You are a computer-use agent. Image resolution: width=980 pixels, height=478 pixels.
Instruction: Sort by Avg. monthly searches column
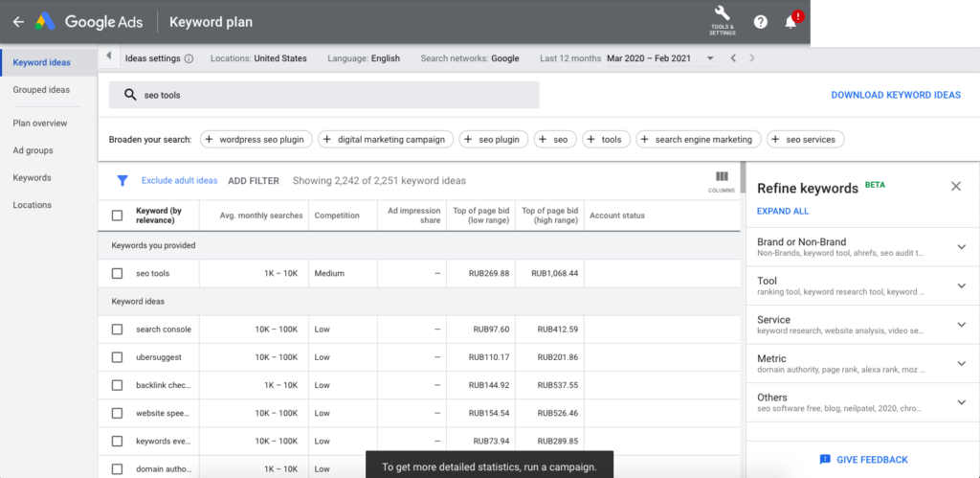pos(261,216)
